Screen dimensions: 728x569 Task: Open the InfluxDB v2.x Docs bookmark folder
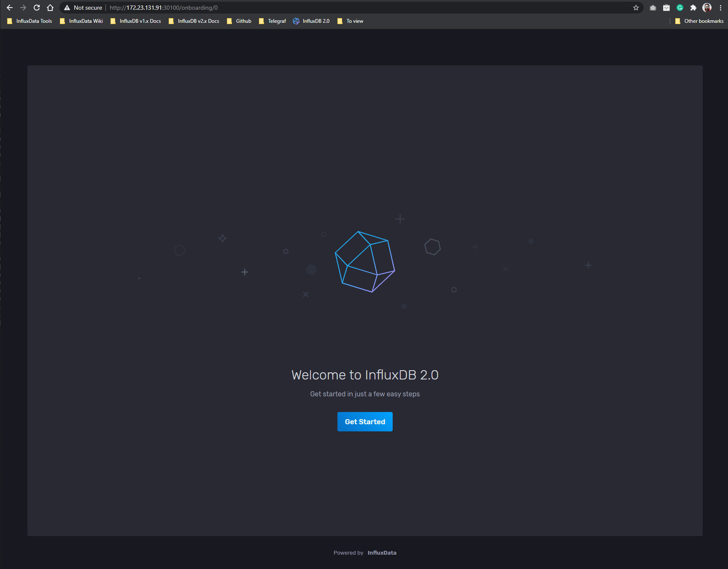pos(194,21)
